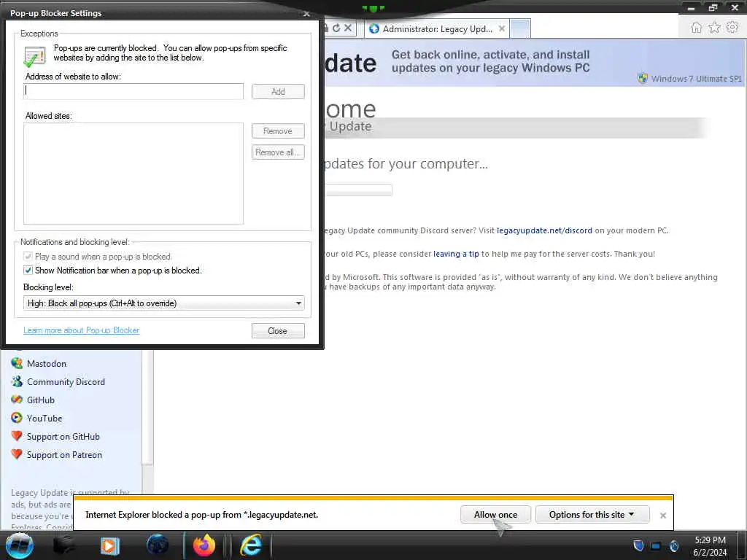Close the Pop-up Blocker Settings with Close button

click(278, 331)
